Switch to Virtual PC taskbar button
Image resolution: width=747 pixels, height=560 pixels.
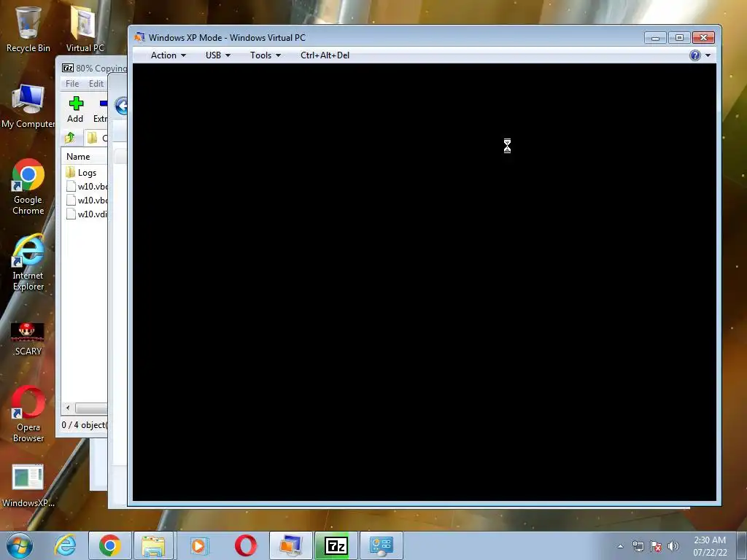click(290, 545)
